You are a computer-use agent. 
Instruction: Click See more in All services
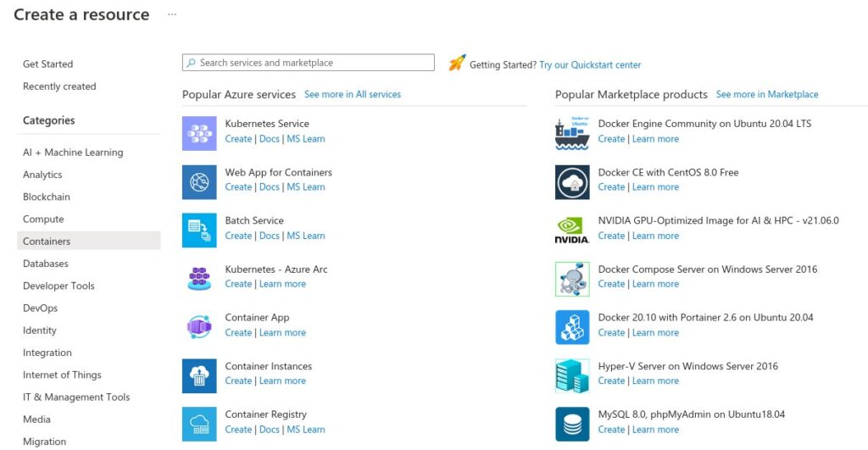(x=353, y=95)
